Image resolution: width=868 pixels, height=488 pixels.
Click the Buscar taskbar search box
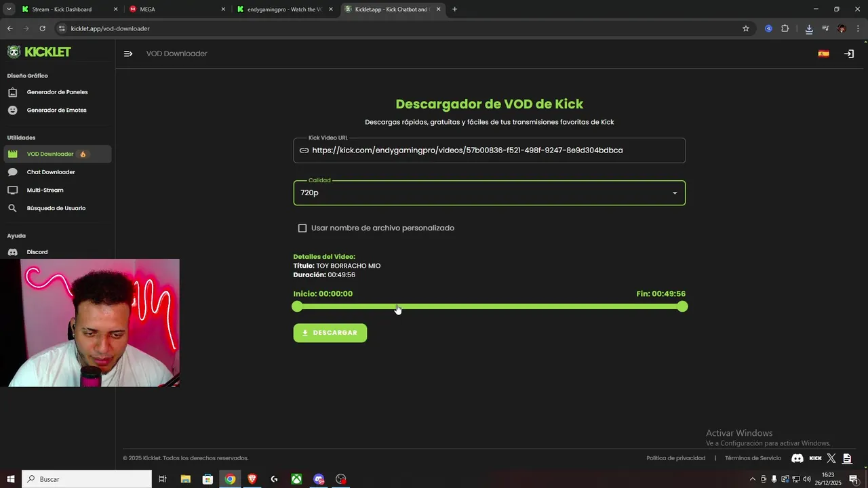click(87, 479)
